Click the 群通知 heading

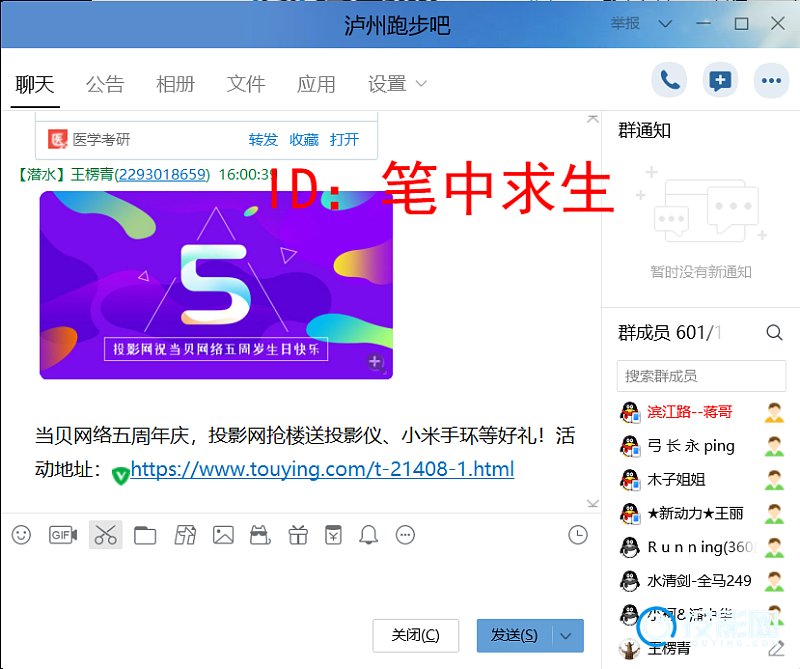pyautogui.click(x=644, y=131)
